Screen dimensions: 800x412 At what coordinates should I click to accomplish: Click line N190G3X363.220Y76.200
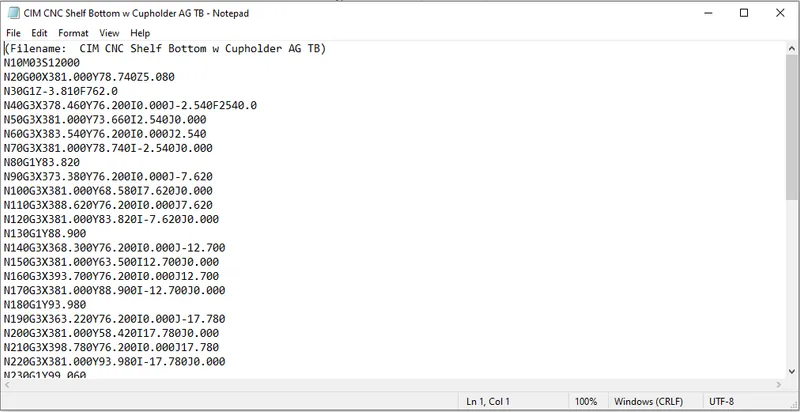[115, 319]
